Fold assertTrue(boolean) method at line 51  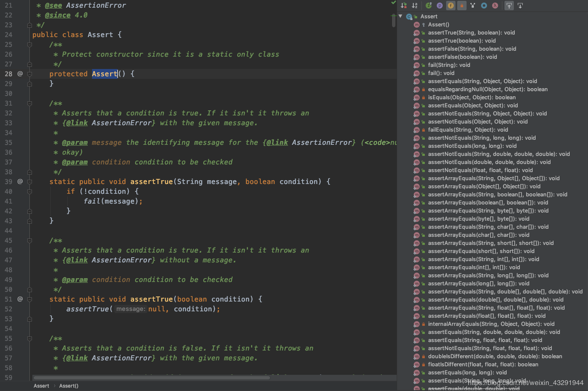click(x=29, y=299)
